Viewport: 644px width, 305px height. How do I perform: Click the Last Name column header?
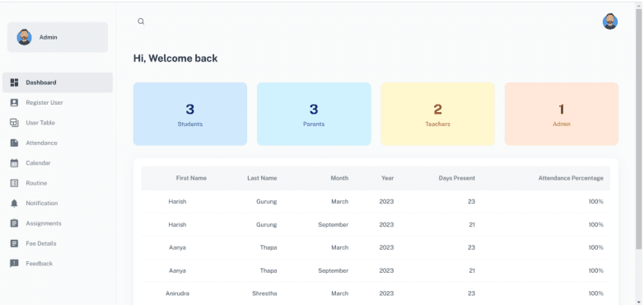pos(262,178)
